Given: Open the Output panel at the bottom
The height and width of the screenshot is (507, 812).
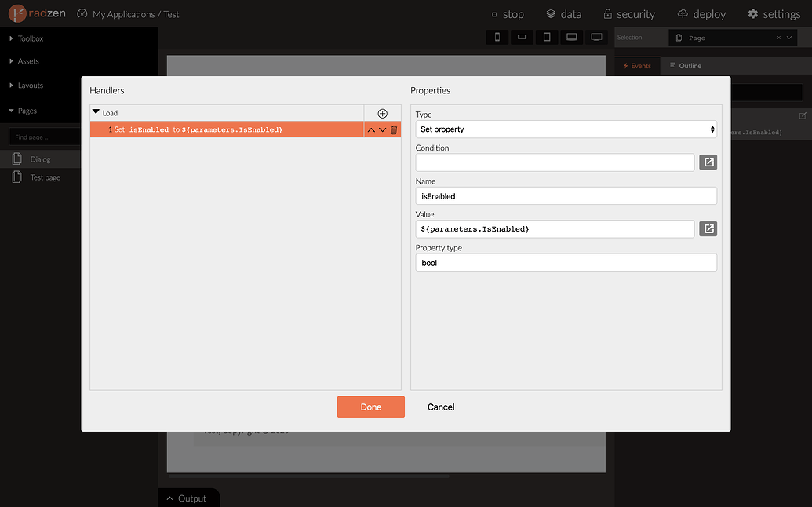Looking at the screenshot, I should [187, 498].
